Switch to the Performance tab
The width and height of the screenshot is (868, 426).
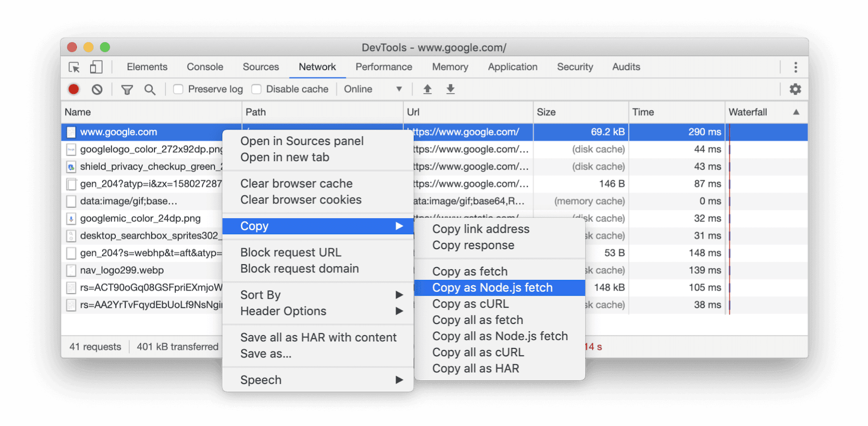[x=383, y=67]
